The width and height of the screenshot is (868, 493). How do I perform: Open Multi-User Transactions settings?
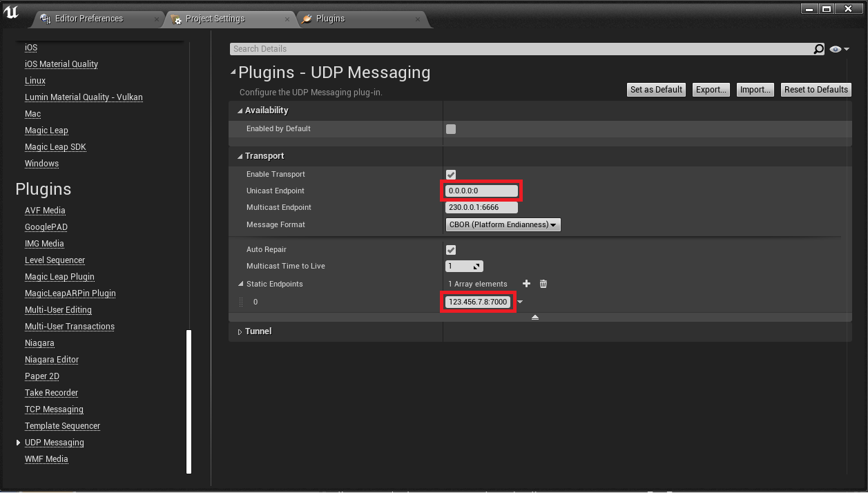pyautogui.click(x=70, y=327)
